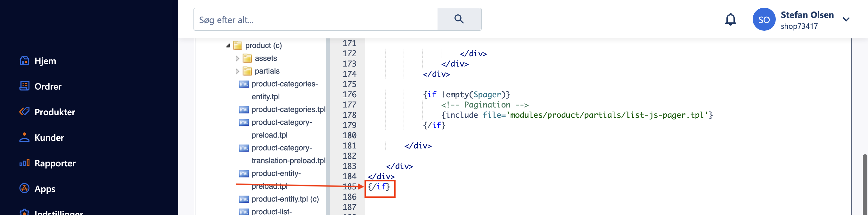Click the Hjem home icon in sidebar
The image size is (868, 215).
tap(24, 60)
